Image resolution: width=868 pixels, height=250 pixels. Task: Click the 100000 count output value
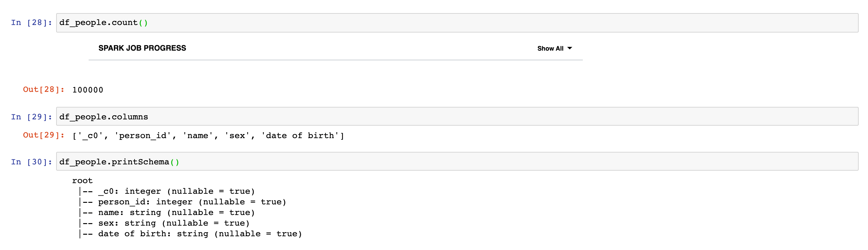88,90
